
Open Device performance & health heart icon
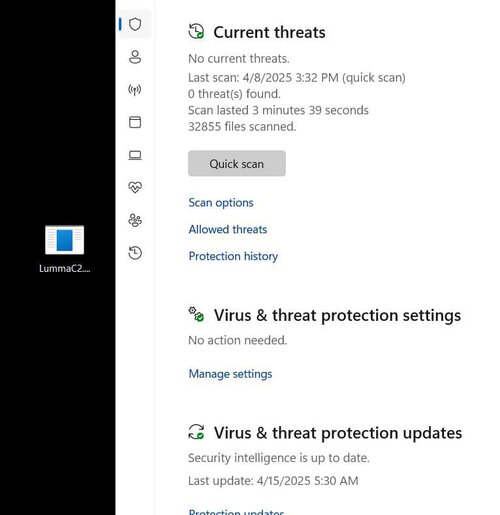135,187
